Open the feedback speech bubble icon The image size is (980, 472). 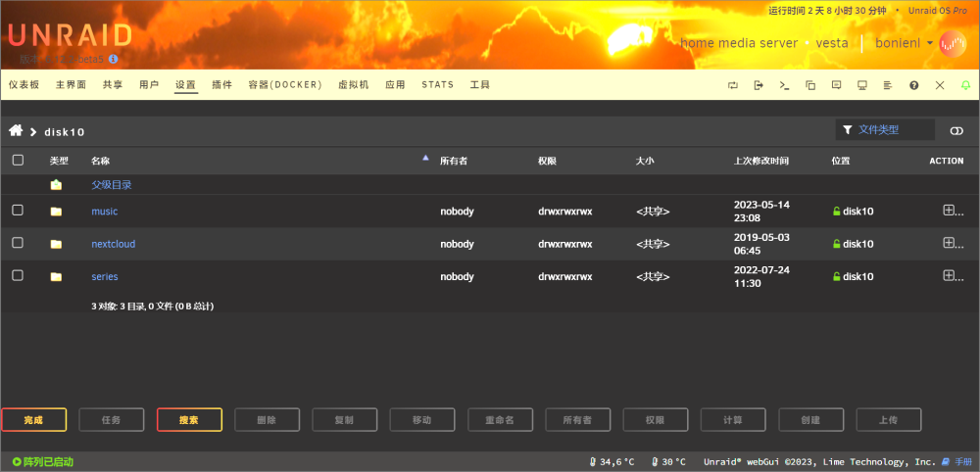tap(836, 85)
